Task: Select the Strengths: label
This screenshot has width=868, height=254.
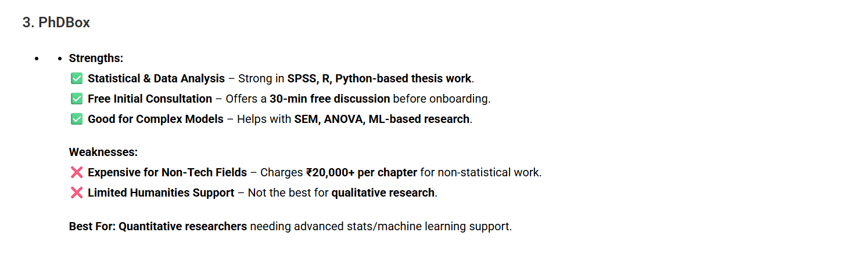Action: (96, 58)
